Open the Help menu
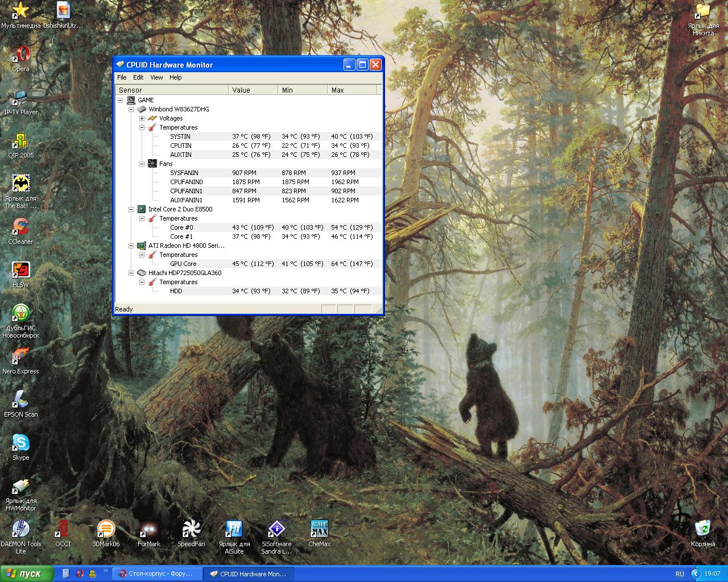The image size is (728, 582). click(176, 77)
